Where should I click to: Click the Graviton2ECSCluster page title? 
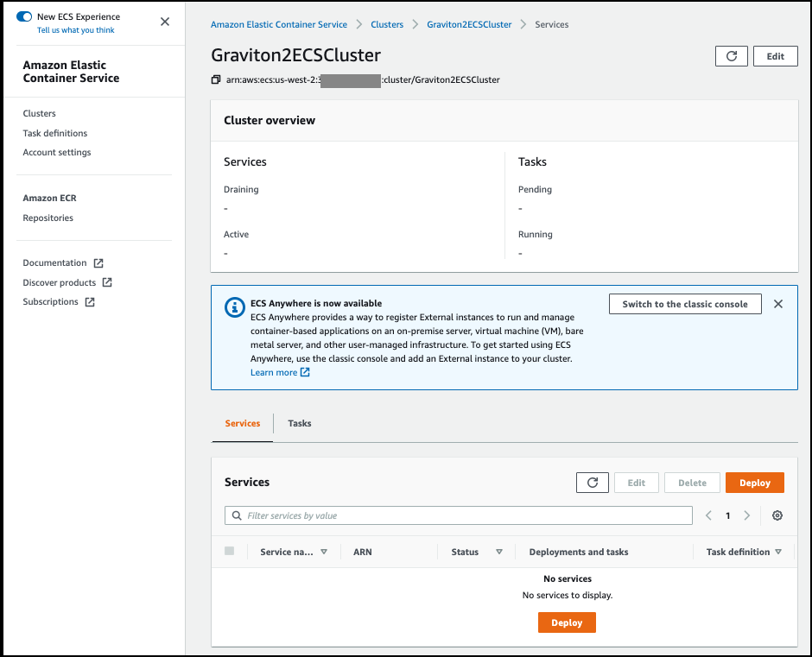[x=295, y=55]
